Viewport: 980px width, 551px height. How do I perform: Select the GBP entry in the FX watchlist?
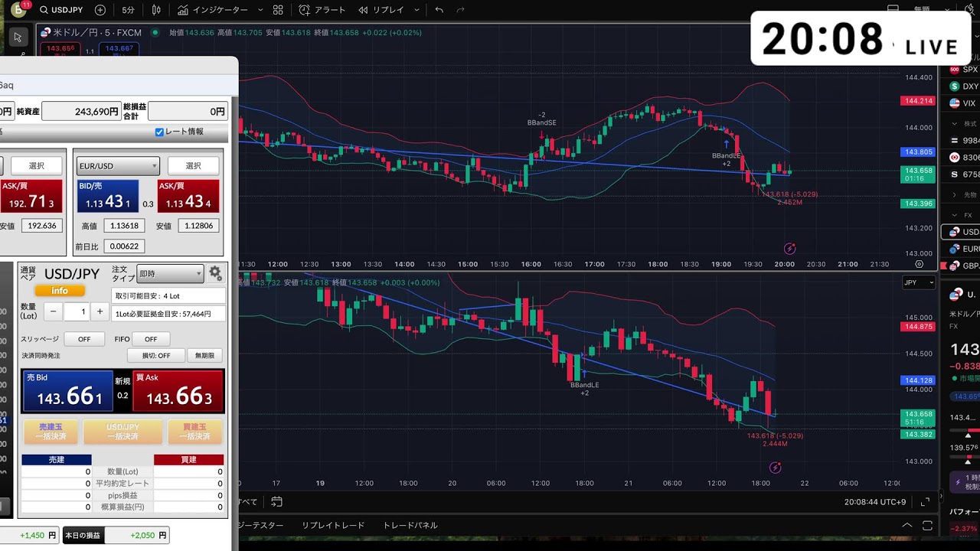point(965,266)
